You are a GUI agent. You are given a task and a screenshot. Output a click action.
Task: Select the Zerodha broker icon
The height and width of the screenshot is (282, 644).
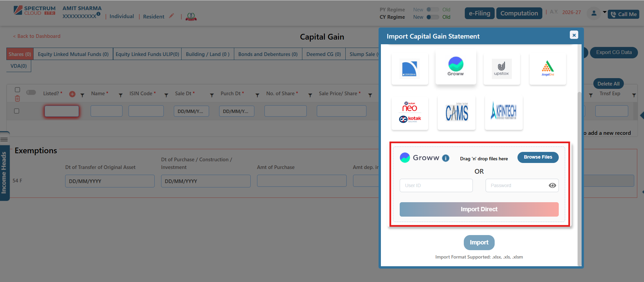(409, 69)
